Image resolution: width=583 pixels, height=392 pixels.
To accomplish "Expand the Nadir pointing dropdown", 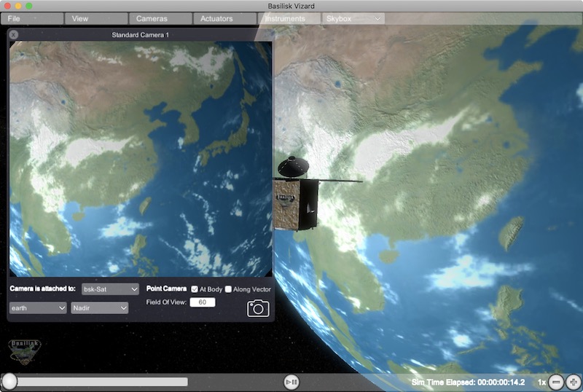I will 99,308.
